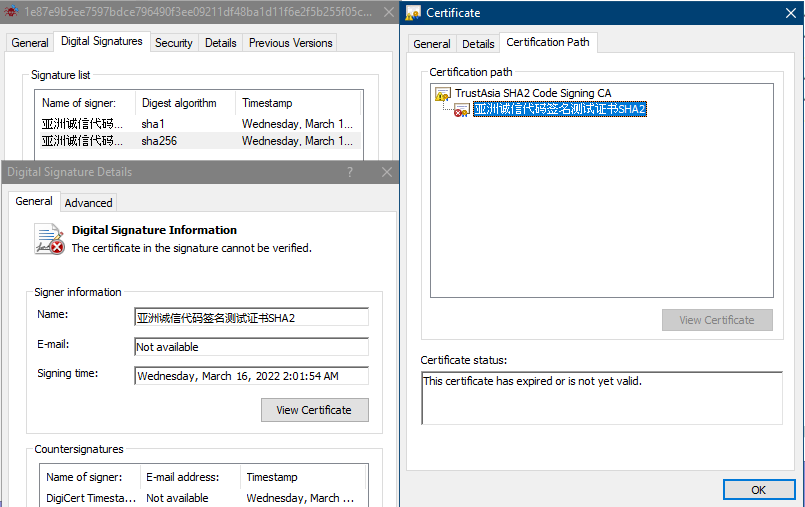Viewport: 805px width, 507px height.
Task: Close the file properties window
Action: [x=389, y=11]
